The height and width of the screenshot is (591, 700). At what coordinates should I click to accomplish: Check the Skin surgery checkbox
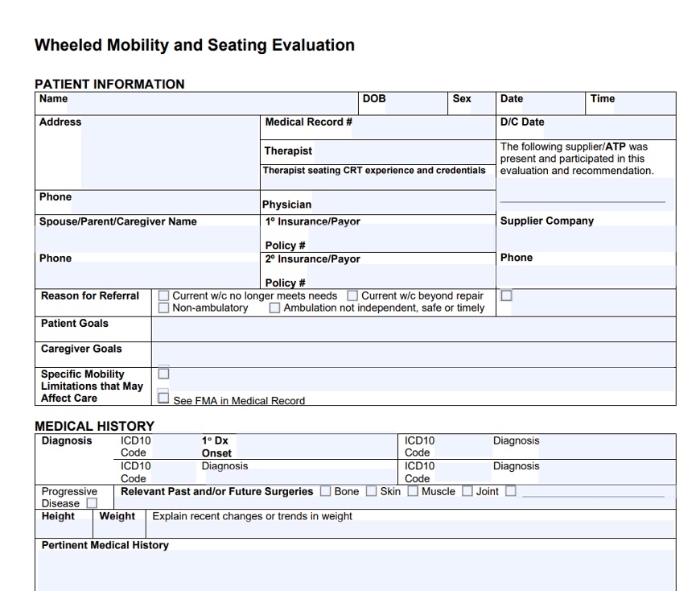click(x=371, y=491)
